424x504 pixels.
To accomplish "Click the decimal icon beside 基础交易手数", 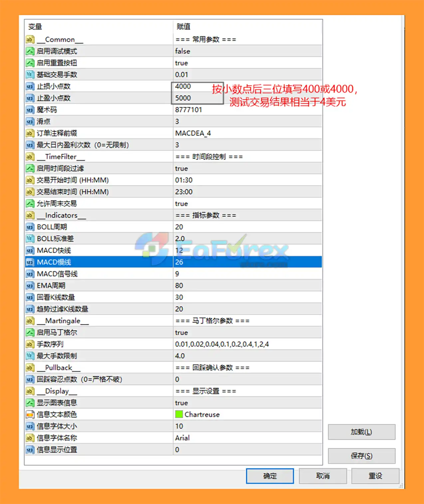I will [x=30, y=75].
